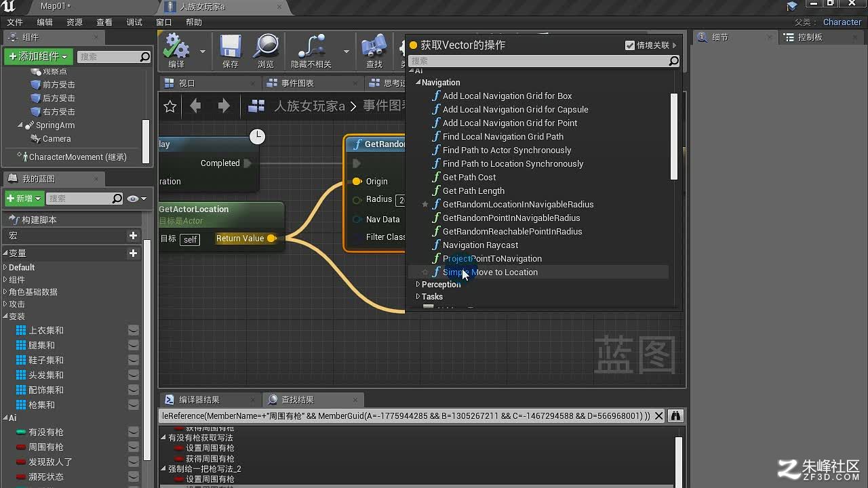The image size is (868, 488).
Task: Expand the 角色基础数据 variable group
Action: [5, 292]
